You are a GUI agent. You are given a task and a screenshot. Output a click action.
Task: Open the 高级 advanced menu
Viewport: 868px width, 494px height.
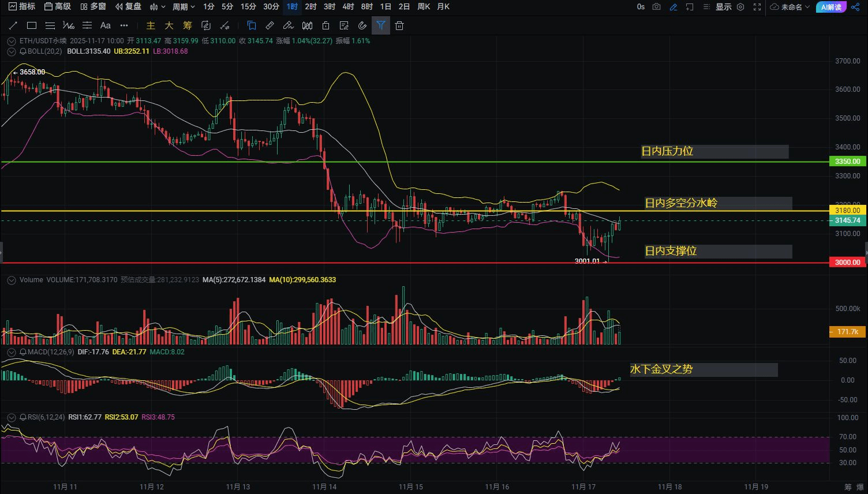[x=58, y=7]
